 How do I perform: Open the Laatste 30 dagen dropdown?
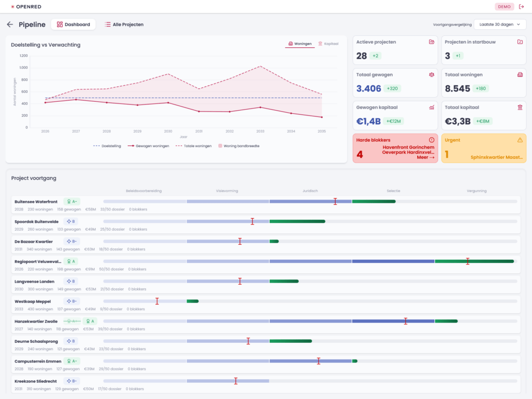(500, 24)
